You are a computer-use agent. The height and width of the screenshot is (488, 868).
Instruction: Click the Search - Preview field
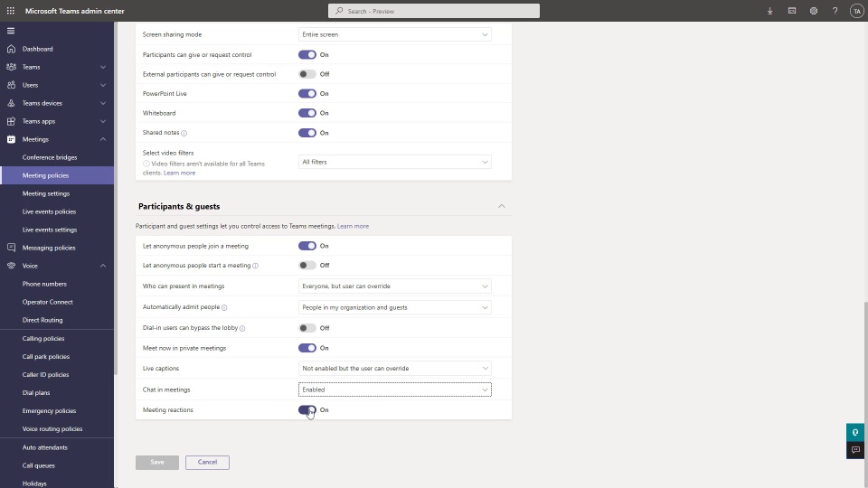tap(434, 11)
